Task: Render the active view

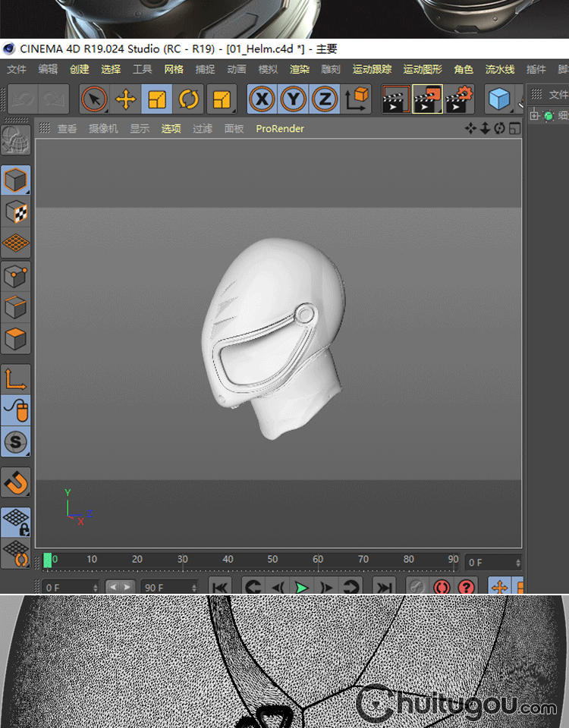Action: point(396,99)
